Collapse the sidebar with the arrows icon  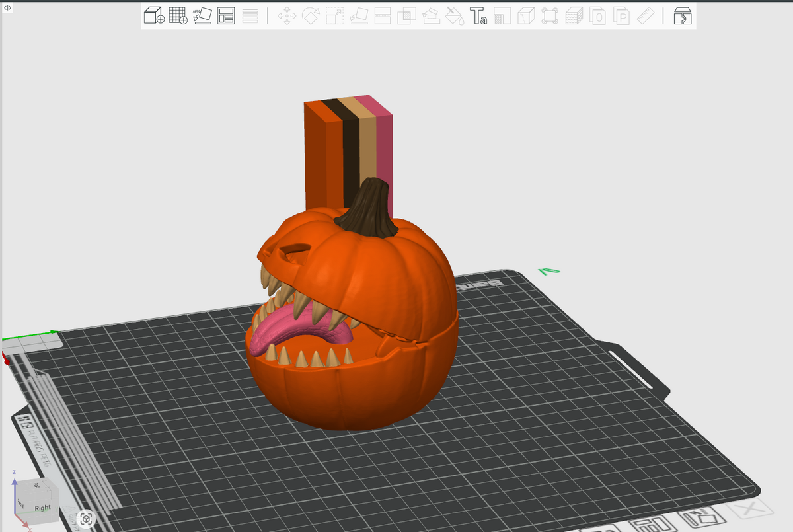point(7,7)
